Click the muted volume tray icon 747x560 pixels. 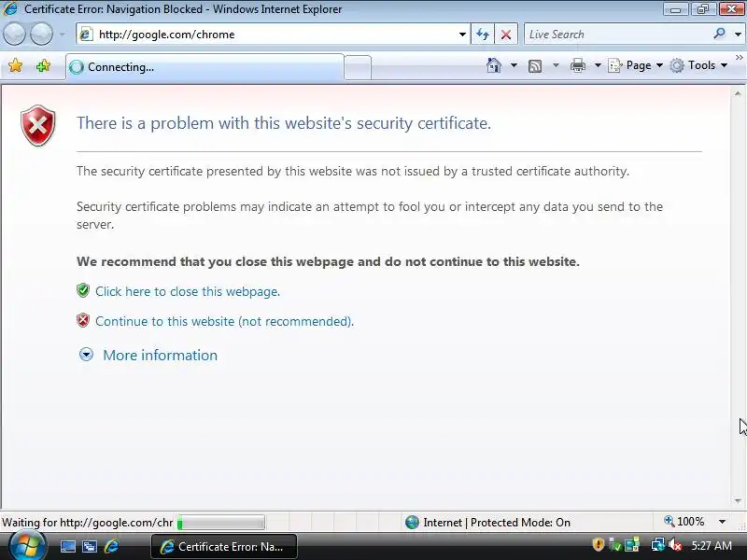(675, 545)
